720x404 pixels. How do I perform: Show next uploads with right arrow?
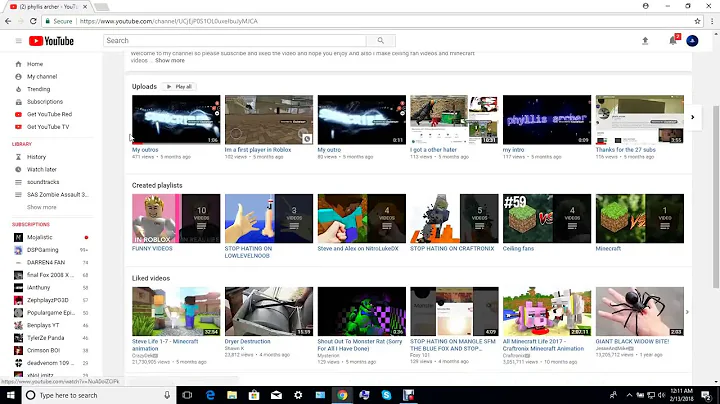(692, 117)
